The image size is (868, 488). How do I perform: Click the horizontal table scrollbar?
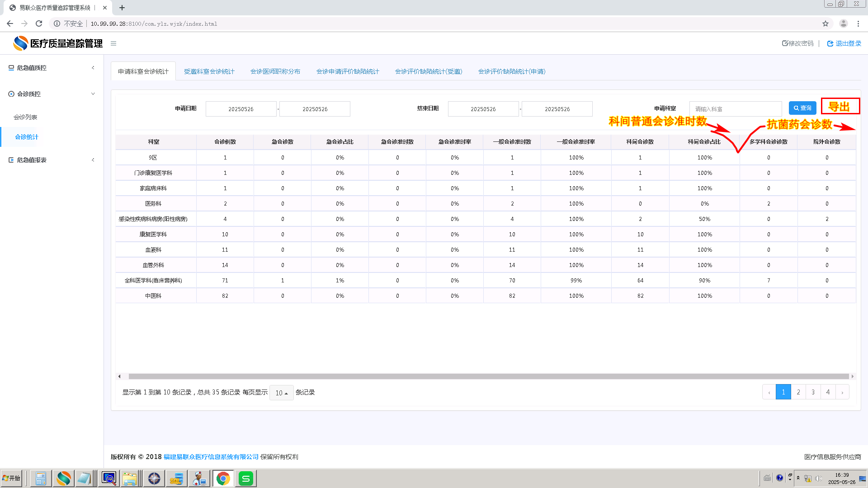(488, 376)
